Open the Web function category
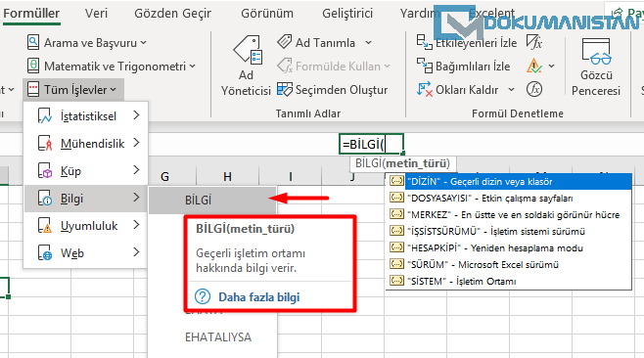This screenshot has width=644, height=358. 86,253
